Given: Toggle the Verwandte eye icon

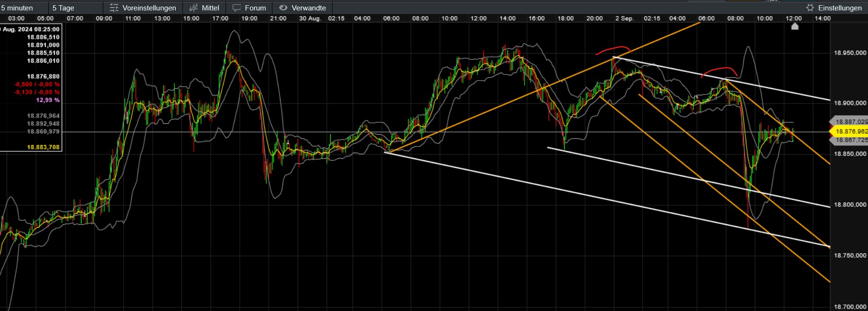Looking at the screenshot, I should click(x=283, y=8).
